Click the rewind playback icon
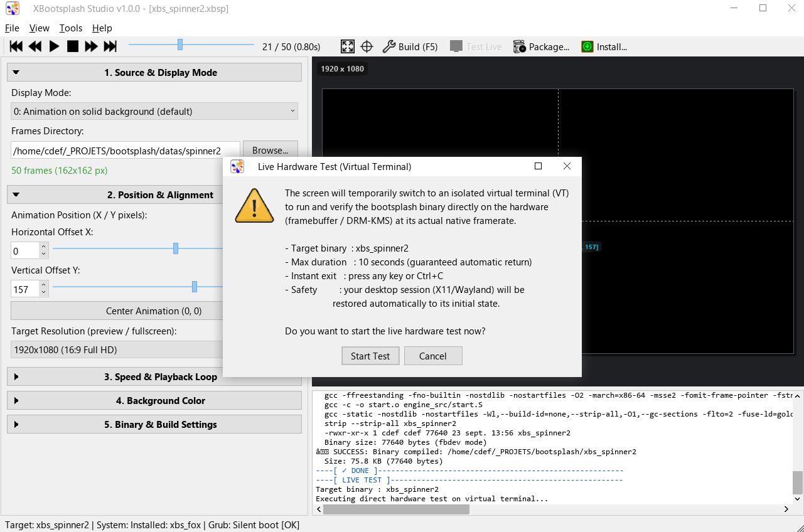Image resolution: width=804 pixels, height=532 pixels. 35,46
